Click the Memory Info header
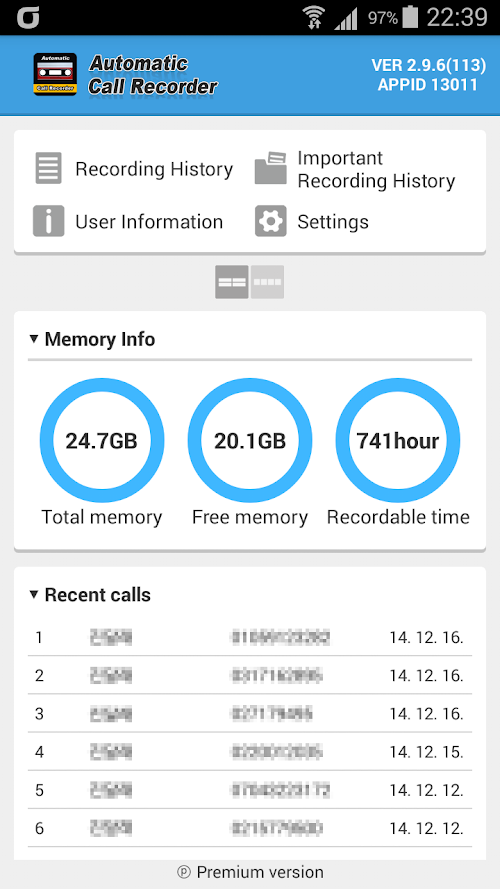500x889 pixels. [100, 339]
